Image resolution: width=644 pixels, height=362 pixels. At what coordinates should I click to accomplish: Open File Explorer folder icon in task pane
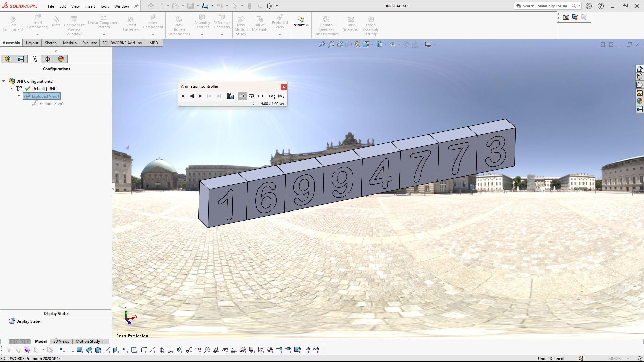tap(640, 85)
